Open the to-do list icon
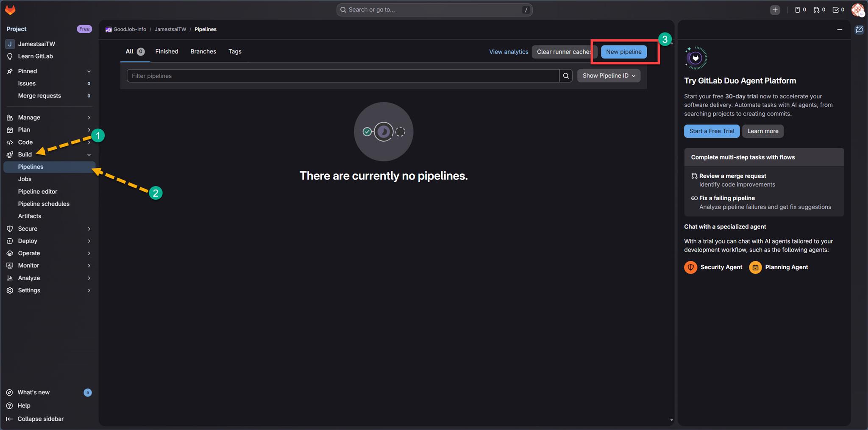868x430 pixels. [838, 10]
